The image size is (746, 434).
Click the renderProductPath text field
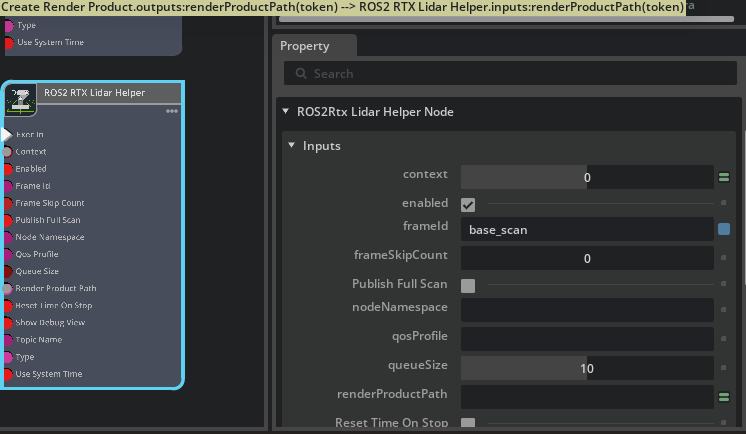[x=587, y=397]
